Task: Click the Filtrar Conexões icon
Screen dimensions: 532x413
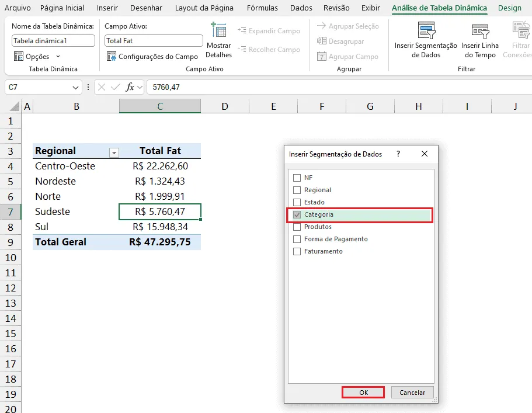Action: click(521, 30)
